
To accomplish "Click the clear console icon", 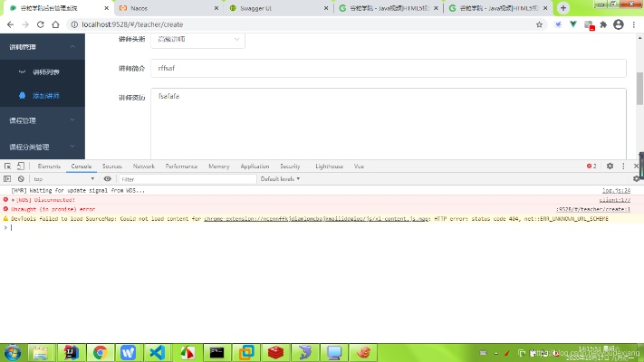I will coord(21,179).
